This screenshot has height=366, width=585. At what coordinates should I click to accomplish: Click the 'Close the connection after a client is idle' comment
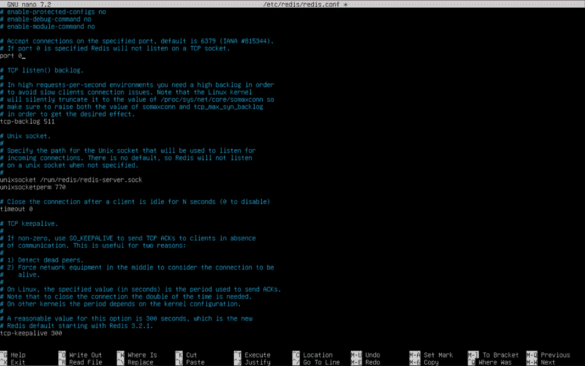click(135, 201)
